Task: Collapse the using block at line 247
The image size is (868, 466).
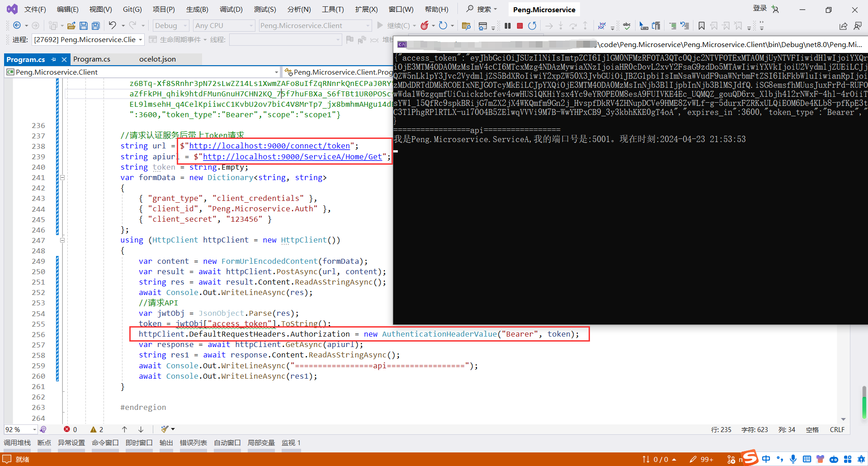Action: 62,240
